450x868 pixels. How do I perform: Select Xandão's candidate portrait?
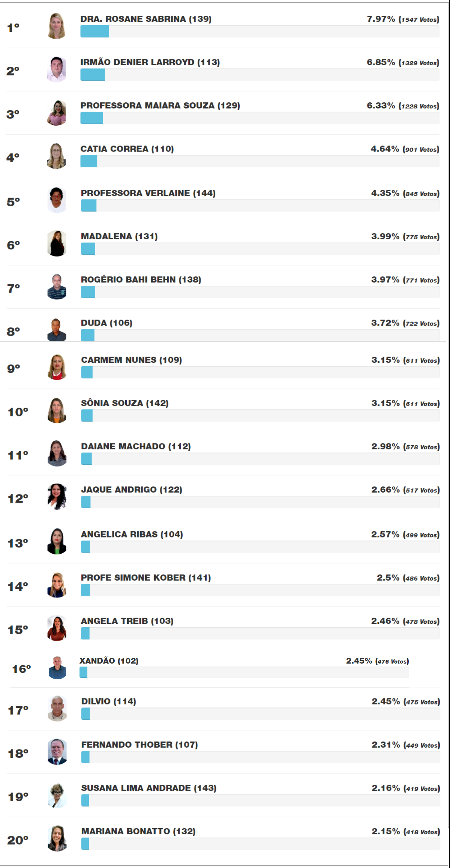57,668
